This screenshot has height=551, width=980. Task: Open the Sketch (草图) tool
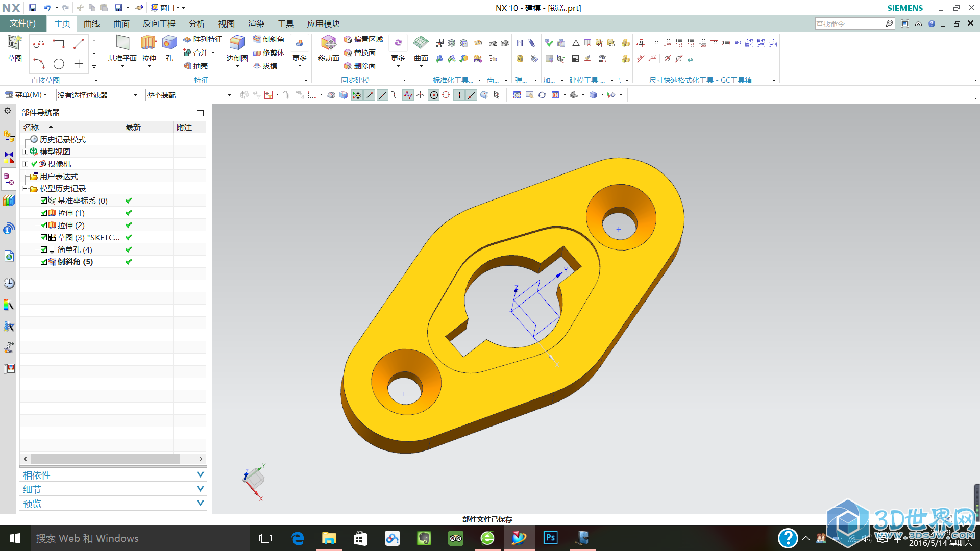(x=14, y=48)
